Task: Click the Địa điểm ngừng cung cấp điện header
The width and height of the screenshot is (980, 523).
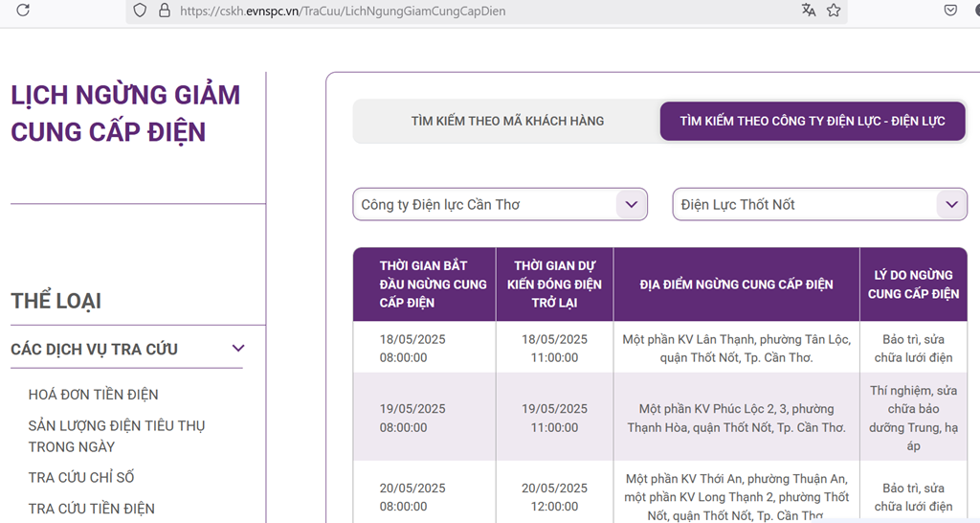Action: [736, 284]
